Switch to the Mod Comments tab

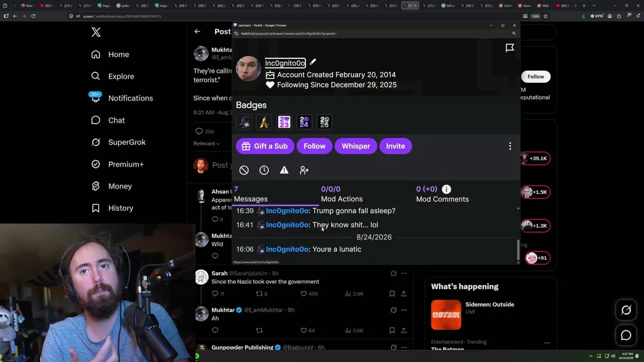[x=442, y=195]
